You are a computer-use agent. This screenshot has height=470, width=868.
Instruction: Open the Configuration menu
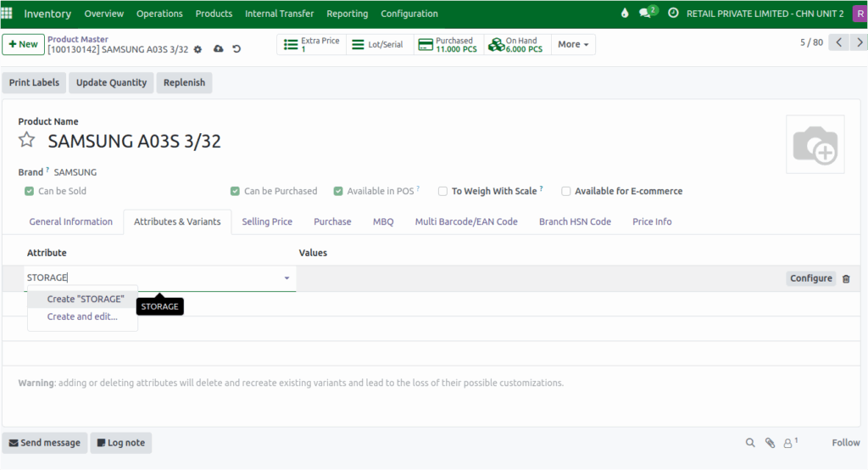409,14
